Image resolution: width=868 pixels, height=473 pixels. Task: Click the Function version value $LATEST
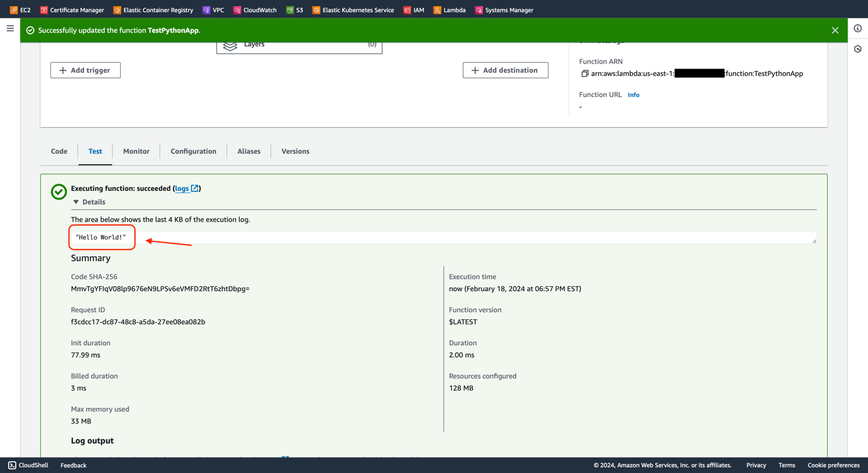(463, 322)
